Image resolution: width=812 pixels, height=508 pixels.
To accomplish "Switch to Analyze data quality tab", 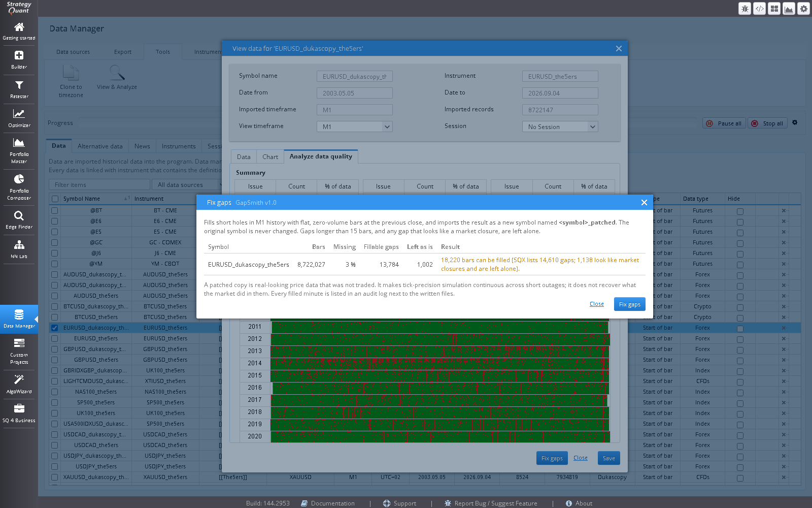I will click(x=321, y=156).
